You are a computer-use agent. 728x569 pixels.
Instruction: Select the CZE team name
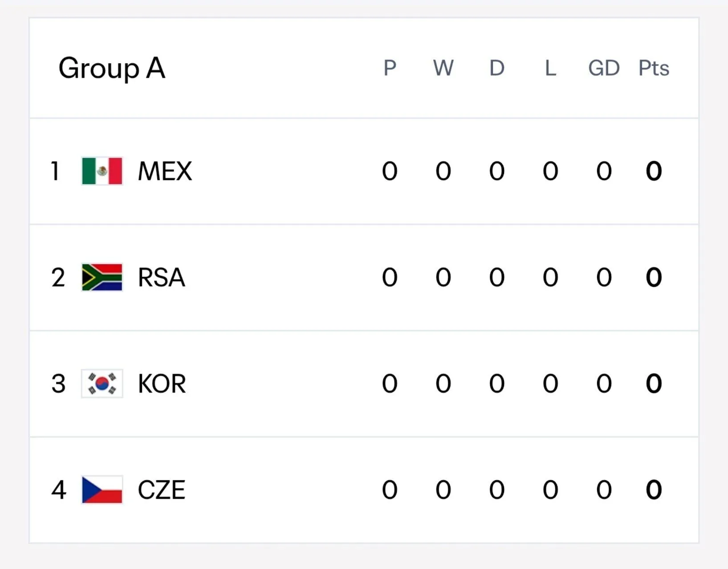coord(161,490)
